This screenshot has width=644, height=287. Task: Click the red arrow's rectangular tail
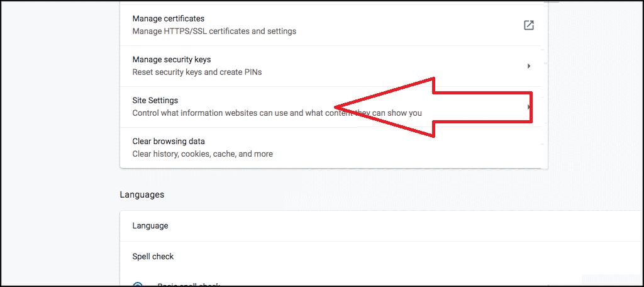click(483, 107)
